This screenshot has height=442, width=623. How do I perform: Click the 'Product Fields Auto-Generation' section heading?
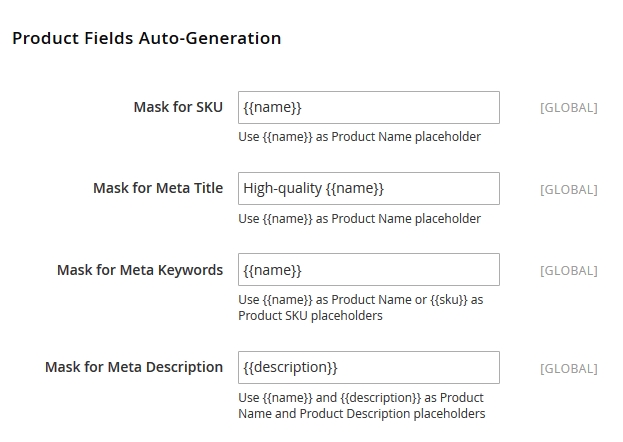click(x=146, y=39)
